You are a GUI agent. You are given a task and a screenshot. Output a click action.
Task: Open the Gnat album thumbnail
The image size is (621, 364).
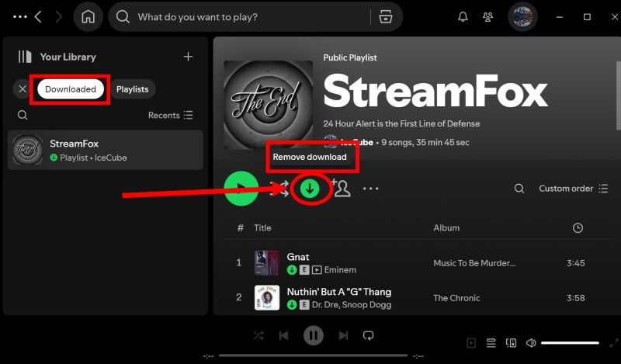pyautogui.click(x=266, y=263)
